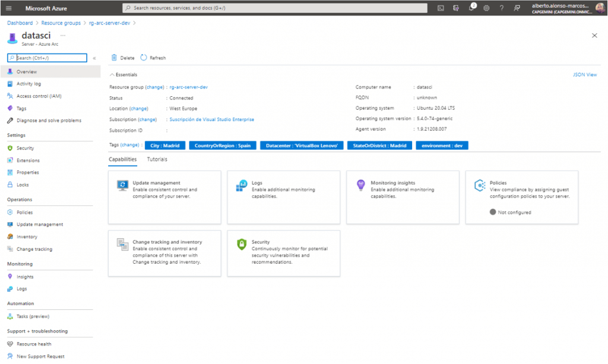The image size is (608, 364).
Task: Click change link next to Location
Action: (x=138, y=109)
